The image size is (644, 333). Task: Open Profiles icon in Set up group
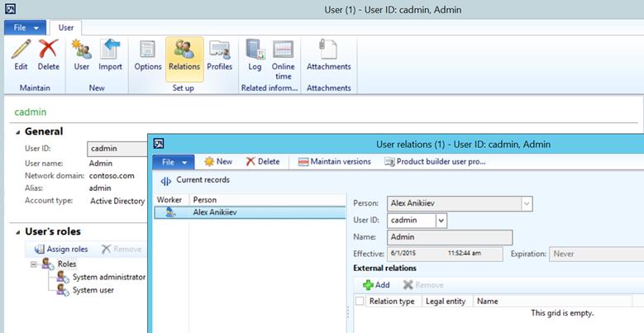[x=219, y=49]
